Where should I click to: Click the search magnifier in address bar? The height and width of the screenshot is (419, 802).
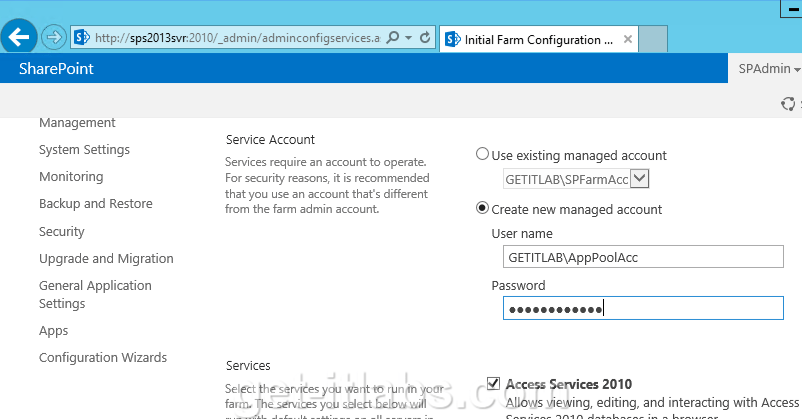(393, 38)
